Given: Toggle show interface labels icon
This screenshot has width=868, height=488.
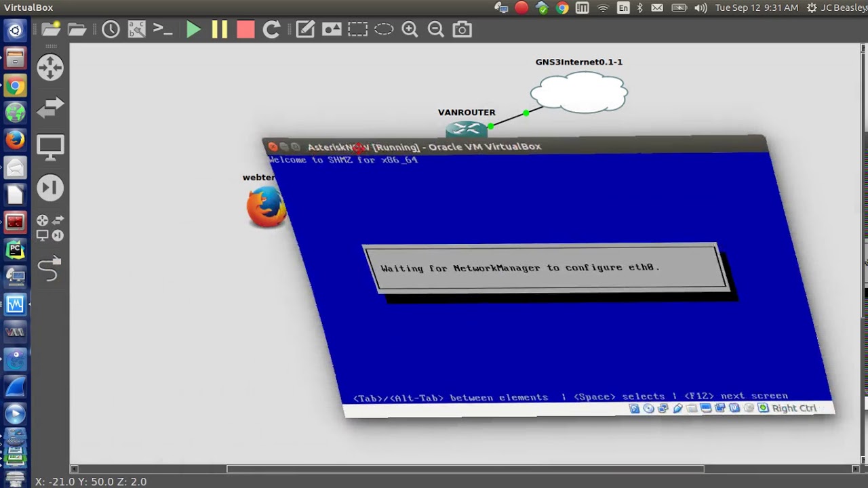Looking at the screenshot, I should pos(137,29).
